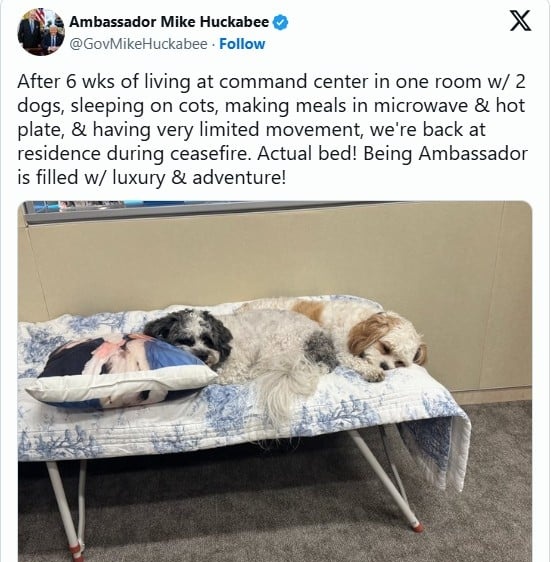Click 'After 6 wks' at tweet start
Screen dimensions: 551x562
click(x=66, y=82)
